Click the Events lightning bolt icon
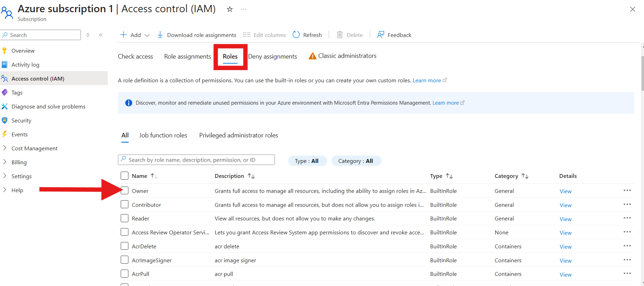 click(5, 134)
